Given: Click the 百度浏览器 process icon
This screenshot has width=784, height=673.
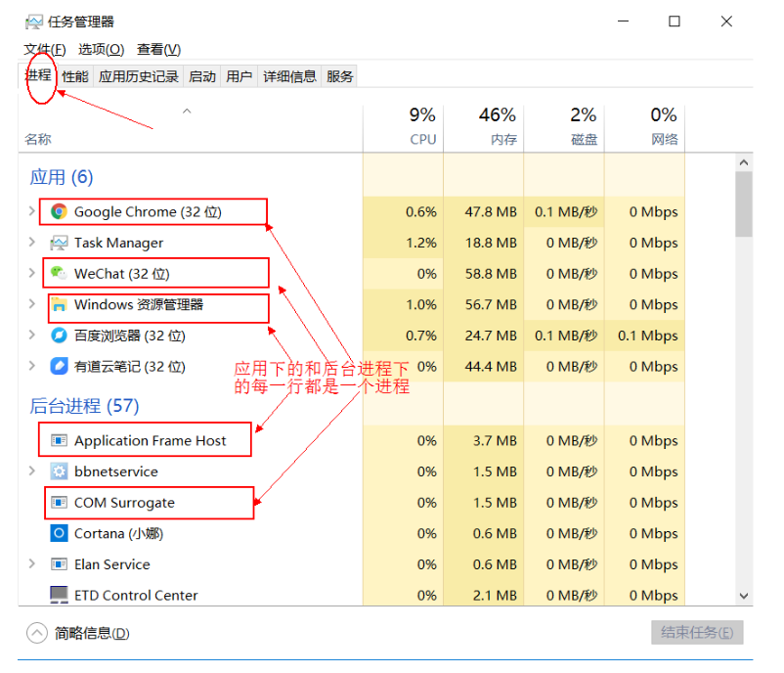Looking at the screenshot, I should coord(59,336).
